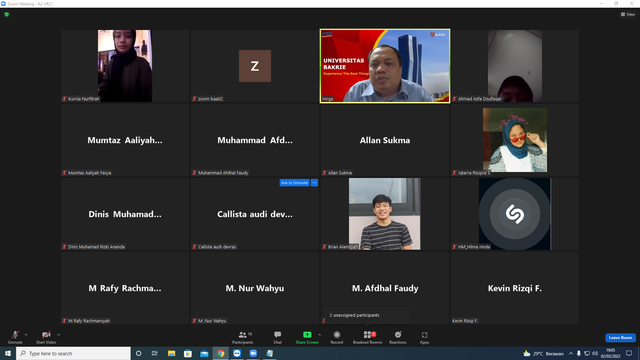This screenshot has height=360, width=640.
Task: Select the M. Nur Wahyu tile
Action: click(255, 288)
